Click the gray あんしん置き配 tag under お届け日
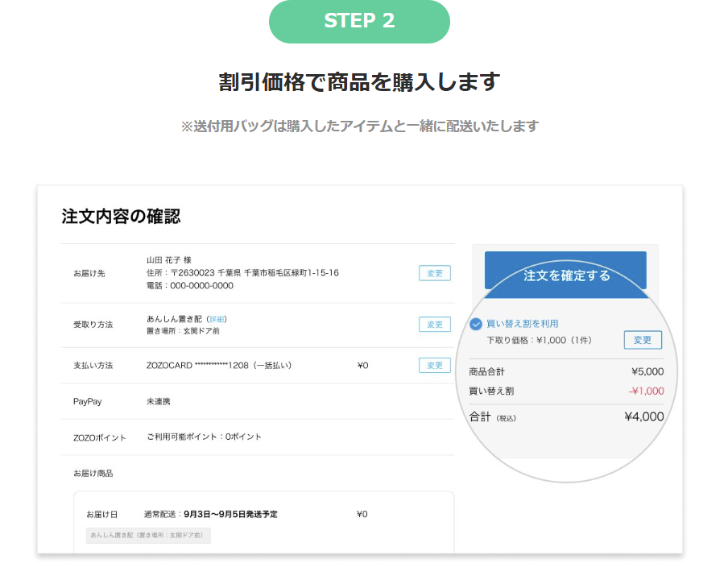 (148, 536)
